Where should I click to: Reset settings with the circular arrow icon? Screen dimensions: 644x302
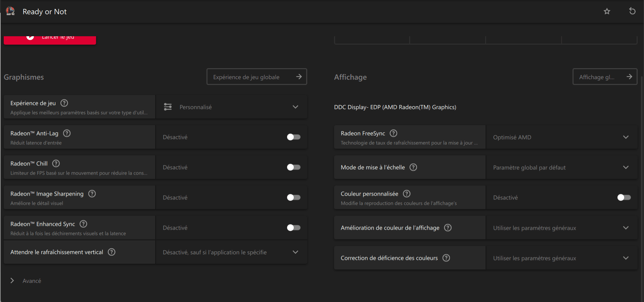click(x=632, y=11)
